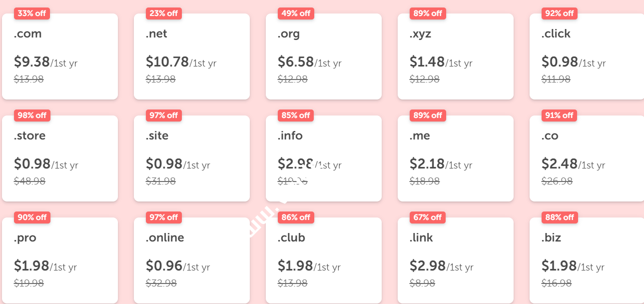Choose the .me domain card
The height and width of the screenshot is (304, 644).
tap(456, 158)
